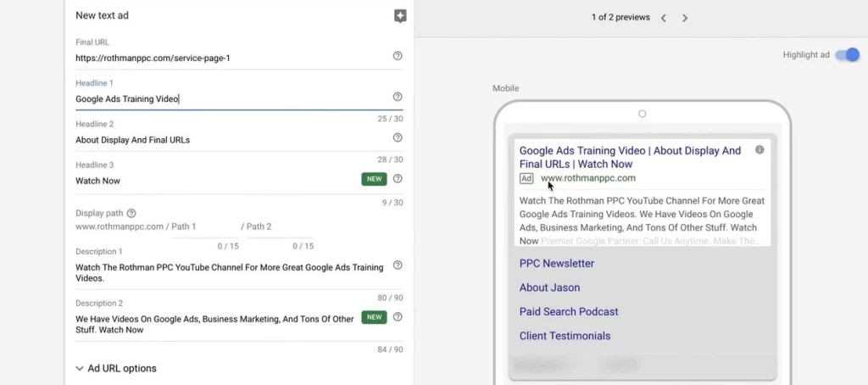Click '25 / 30' character counter
This screenshot has width=868, height=385.
390,119
